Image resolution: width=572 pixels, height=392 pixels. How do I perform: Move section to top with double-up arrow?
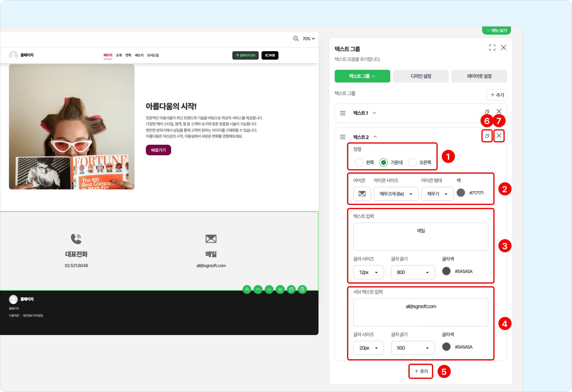247,289
